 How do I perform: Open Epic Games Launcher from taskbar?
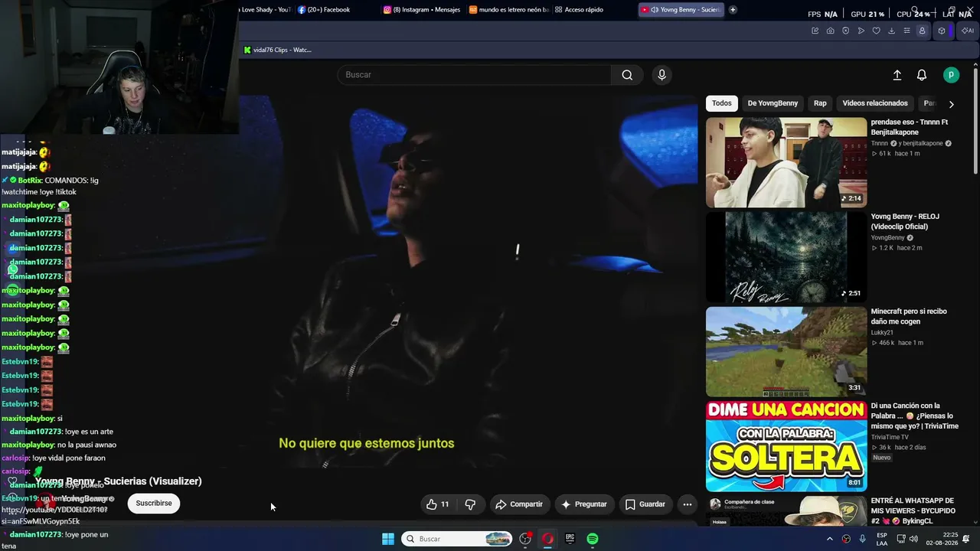(x=570, y=539)
